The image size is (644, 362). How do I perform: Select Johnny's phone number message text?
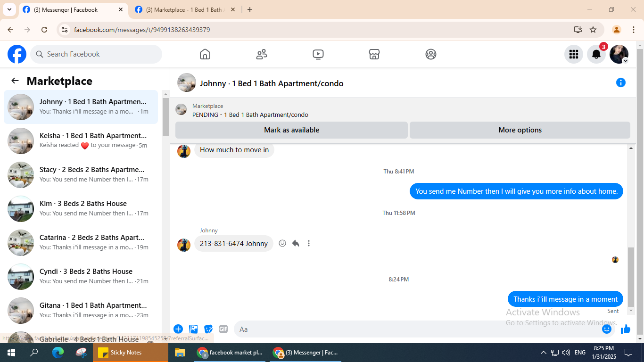tap(234, 244)
